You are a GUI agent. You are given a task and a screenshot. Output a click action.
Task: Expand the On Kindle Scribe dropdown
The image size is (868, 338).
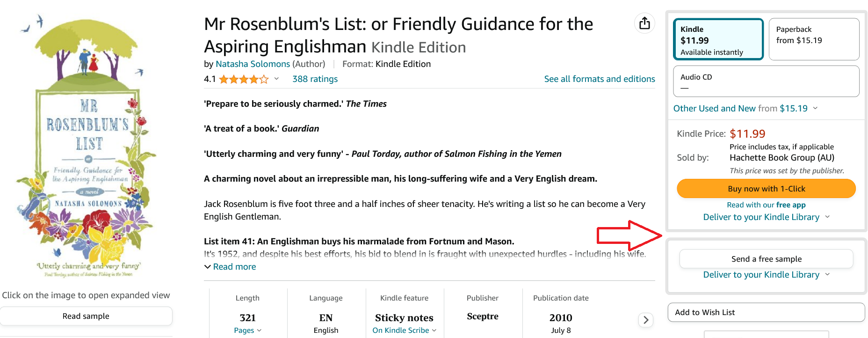click(x=404, y=330)
